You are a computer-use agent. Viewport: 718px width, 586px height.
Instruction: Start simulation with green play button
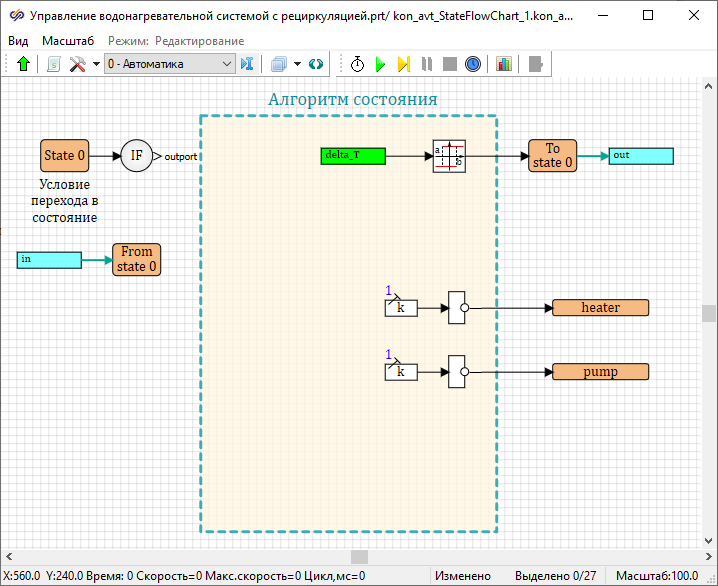380,64
